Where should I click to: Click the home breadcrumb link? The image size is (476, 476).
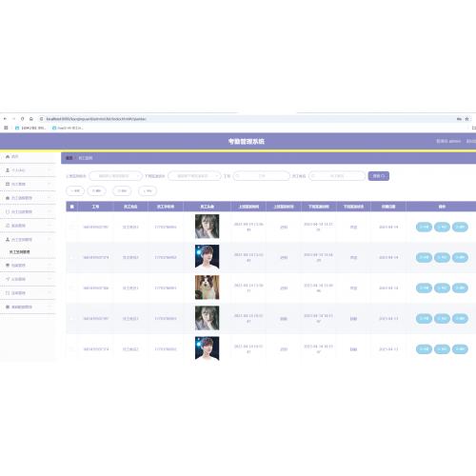point(69,158)
